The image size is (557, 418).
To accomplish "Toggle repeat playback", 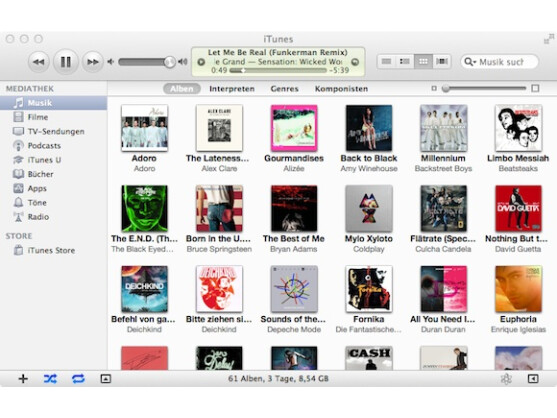I will click(78, 379).
